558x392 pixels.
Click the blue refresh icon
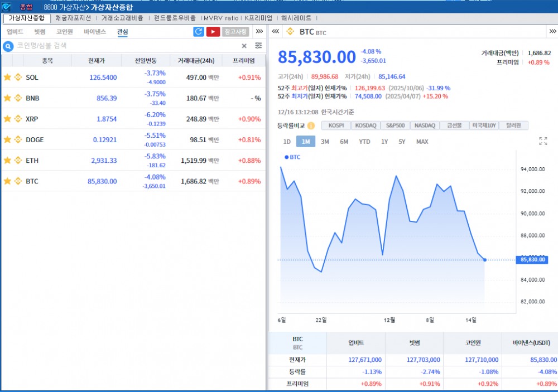(x=199, y=32)
